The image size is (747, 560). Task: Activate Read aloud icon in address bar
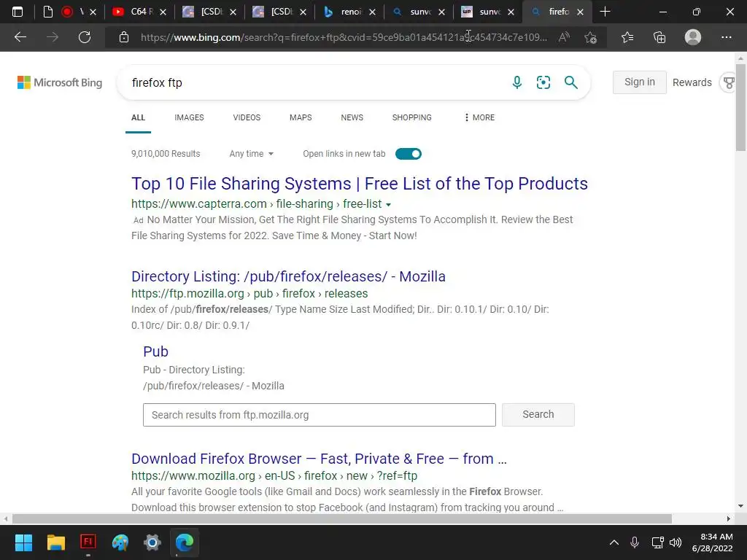(x=564, y=37)
